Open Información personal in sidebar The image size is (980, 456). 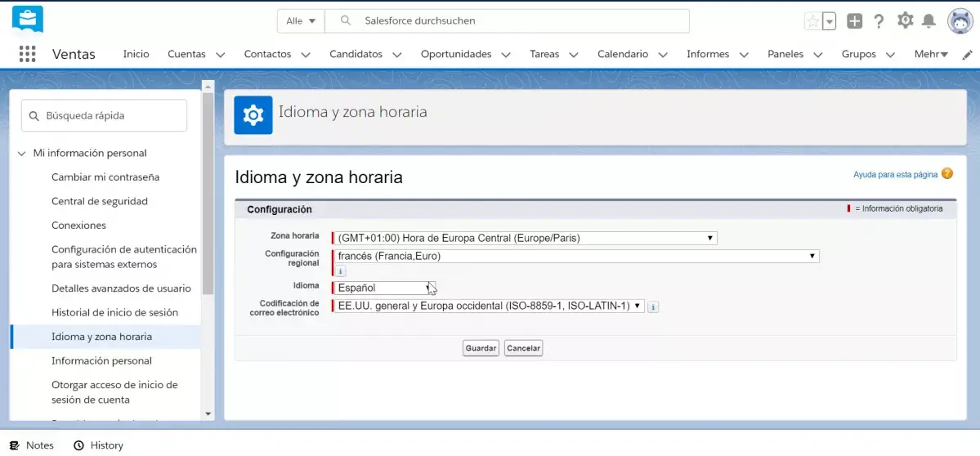pyautogui.click(x=102, y=360)
